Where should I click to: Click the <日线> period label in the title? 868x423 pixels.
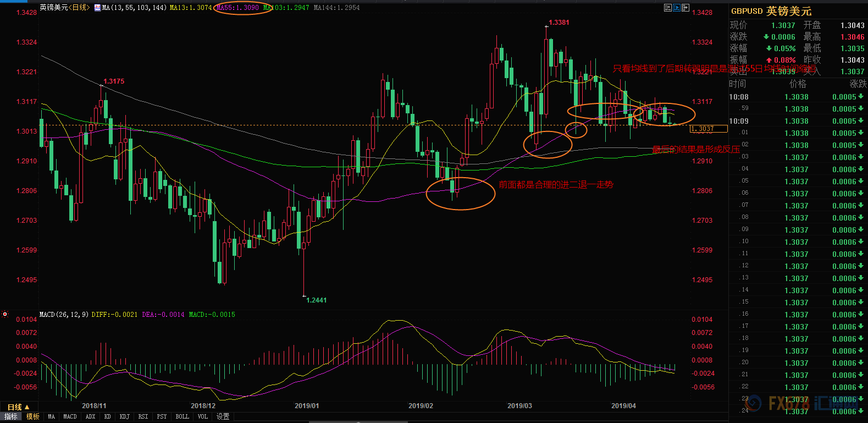(x=79, y=8)
